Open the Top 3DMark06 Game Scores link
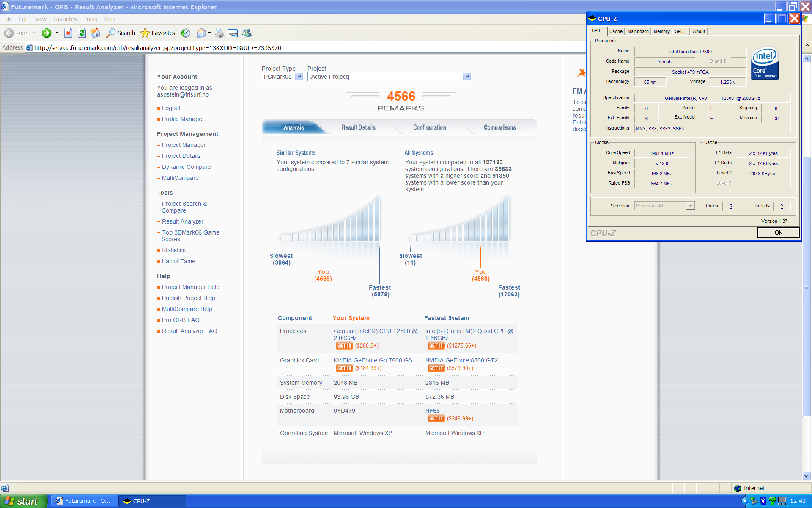 click(x=190, y=236)
